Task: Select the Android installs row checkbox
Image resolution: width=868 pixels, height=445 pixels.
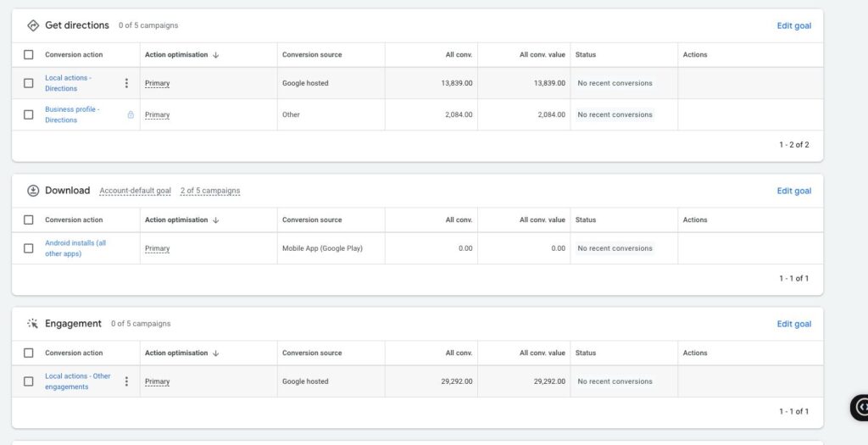Action: click(x=29, y=248)
